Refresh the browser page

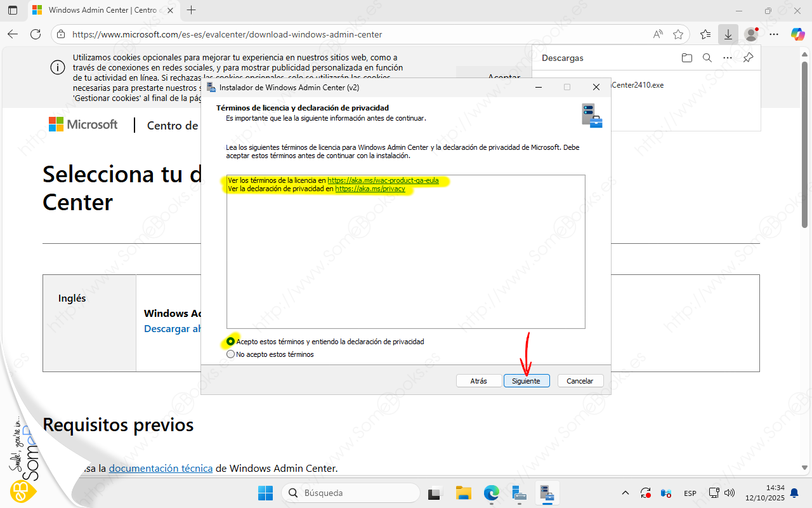pos(36,34)
